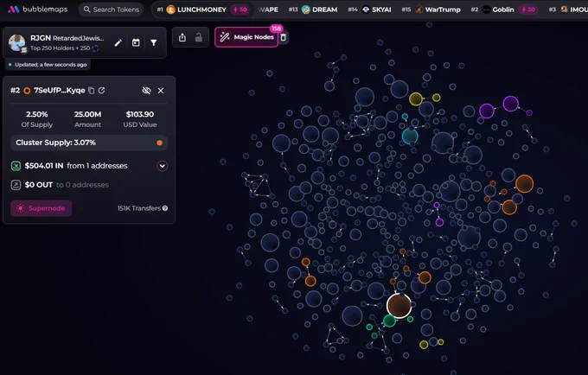Toggle the padlock lock icon
Viewport: 588px width, 375px height.
coord(199,37)
